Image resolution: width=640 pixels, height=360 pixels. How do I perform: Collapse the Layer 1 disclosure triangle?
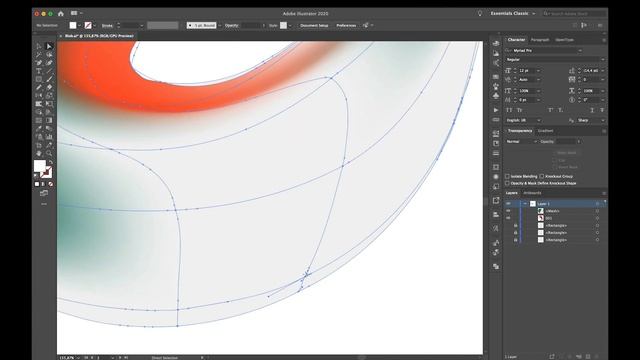tap(525, 203)
